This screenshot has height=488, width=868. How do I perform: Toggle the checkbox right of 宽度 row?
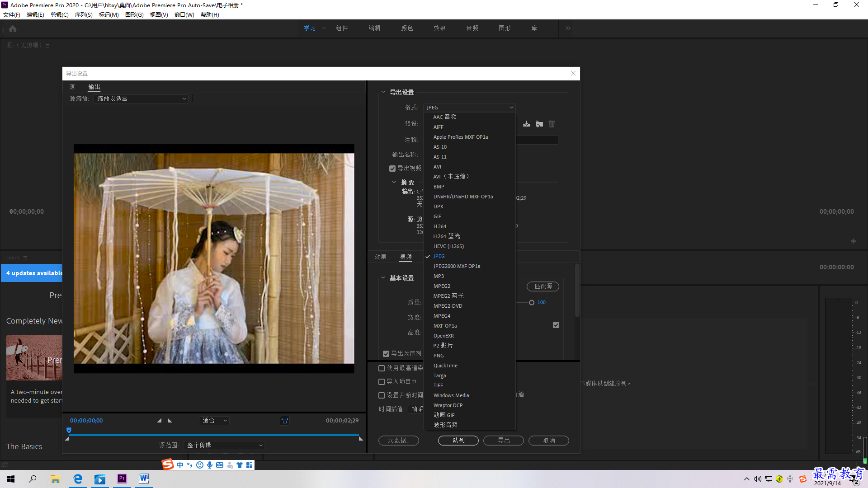(556, 325)
